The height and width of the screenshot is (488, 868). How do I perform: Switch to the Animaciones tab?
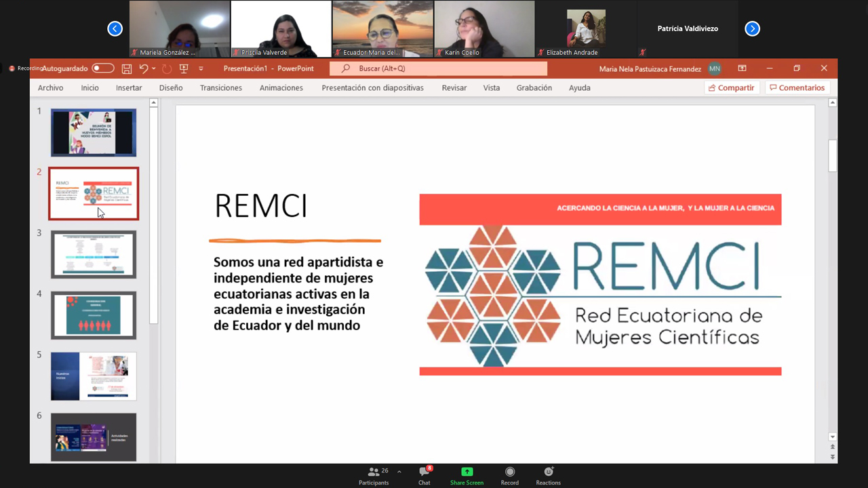point(281,87)
